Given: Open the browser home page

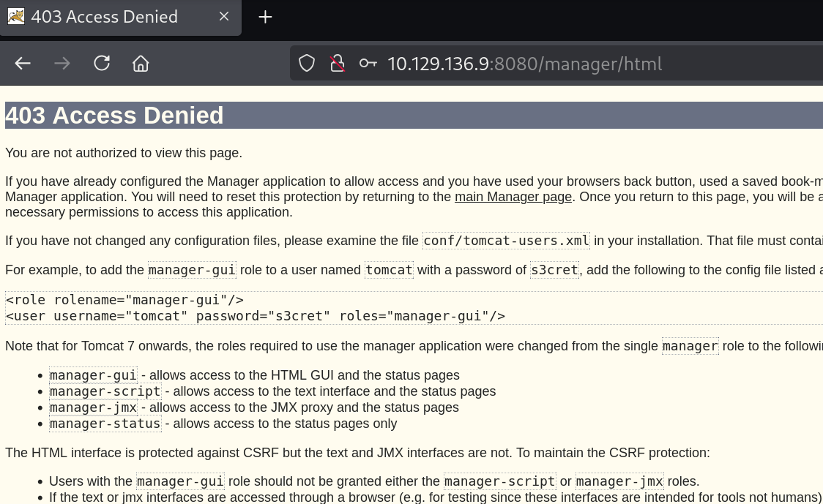Looking at the screenshot, I should click(x=141, y=64).
